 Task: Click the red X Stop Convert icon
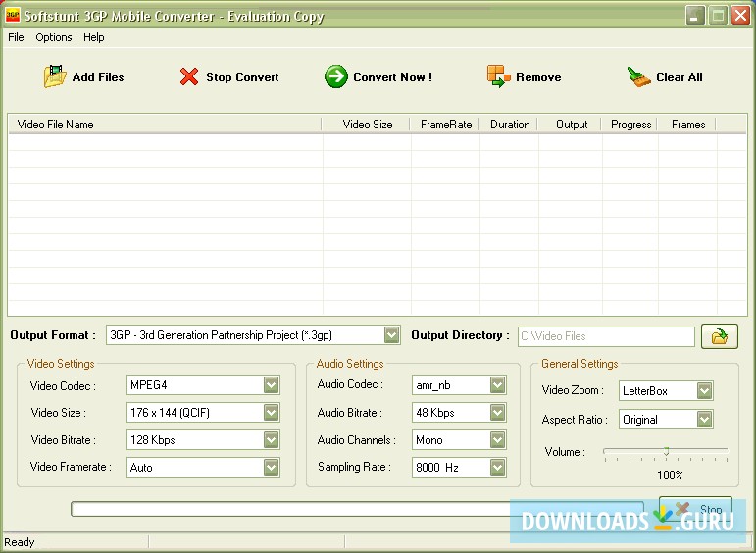(x=189, y=76)
